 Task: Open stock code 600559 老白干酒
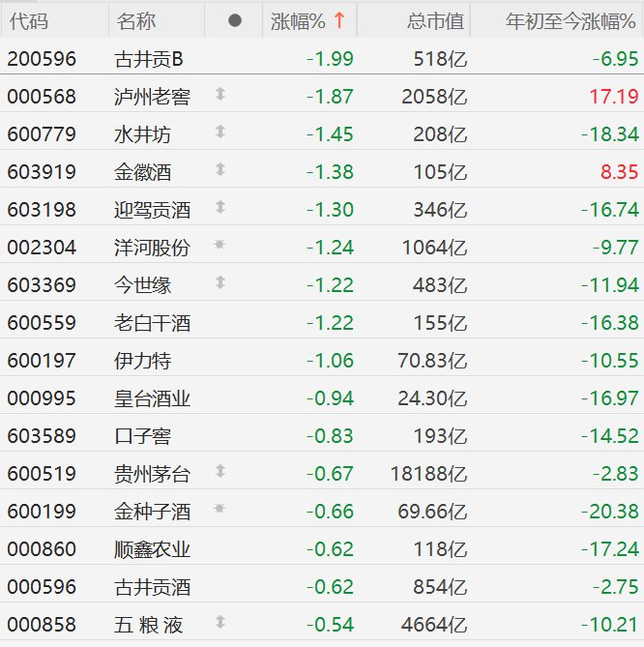click(x=41, y=322)
